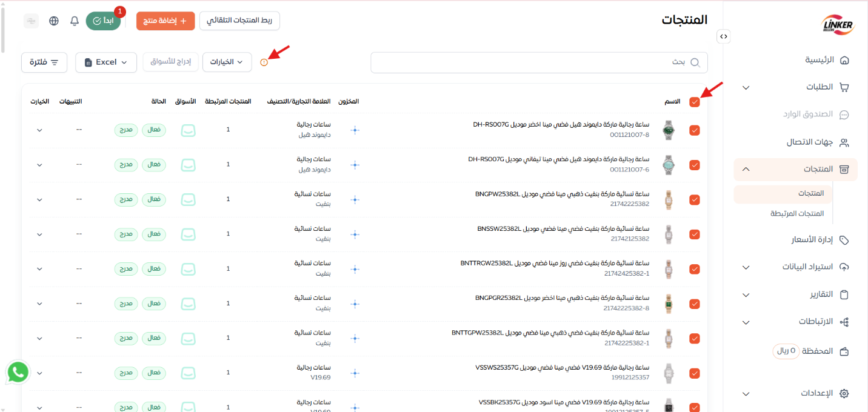Image resolution: width=868 pixels, height=412 pixels.
Task: Open المنتجات المرتبطة submenu item
Action: [x=797, y=214]
